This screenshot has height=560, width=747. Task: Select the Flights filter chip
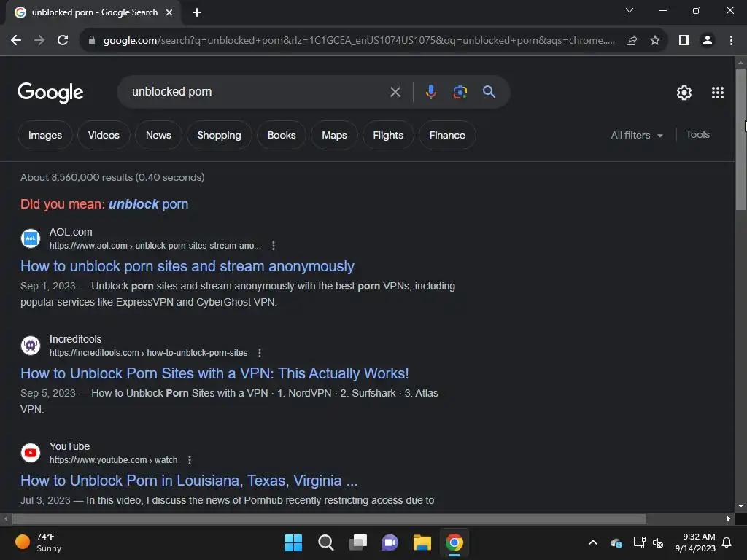pos(388,135)
